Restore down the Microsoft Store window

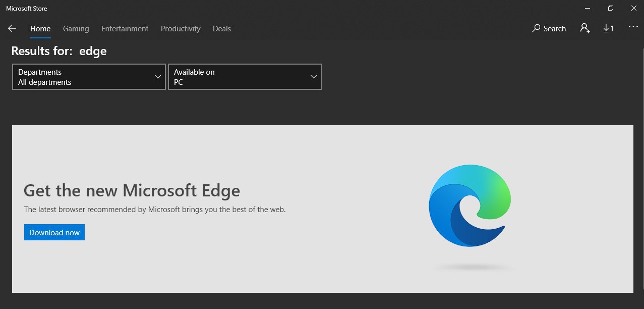pos(610,8)
